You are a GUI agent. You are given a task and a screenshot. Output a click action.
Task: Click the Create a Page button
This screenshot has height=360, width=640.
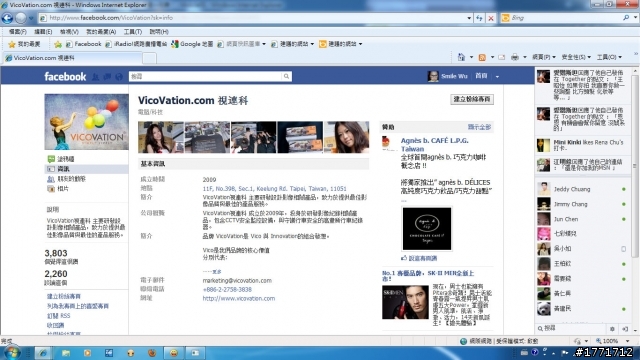[x=472, y=99]
